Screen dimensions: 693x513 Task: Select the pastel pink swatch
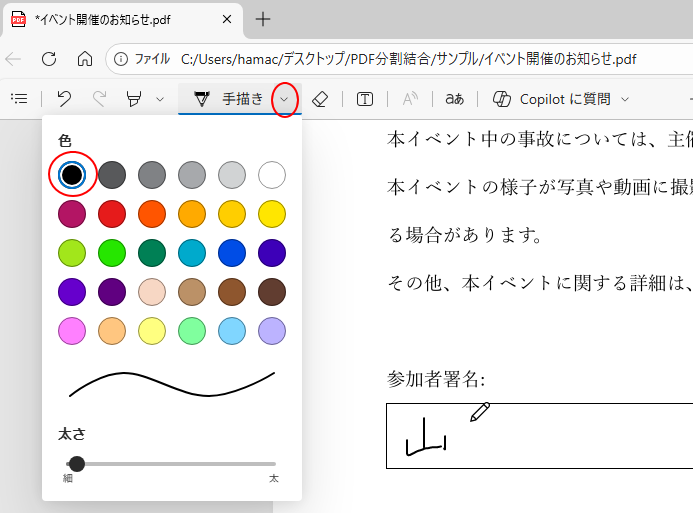click(72, 331)
